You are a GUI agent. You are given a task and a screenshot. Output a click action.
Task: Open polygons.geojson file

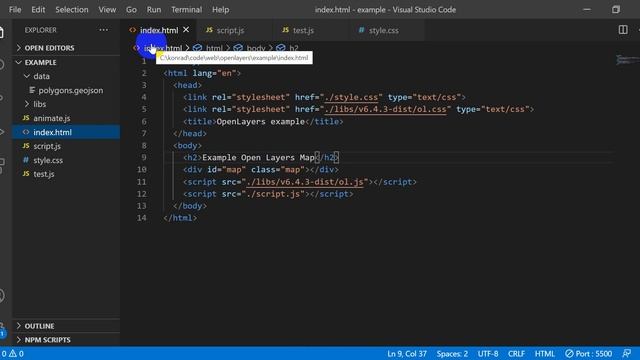pyautogui.click(x=66, y=90)
